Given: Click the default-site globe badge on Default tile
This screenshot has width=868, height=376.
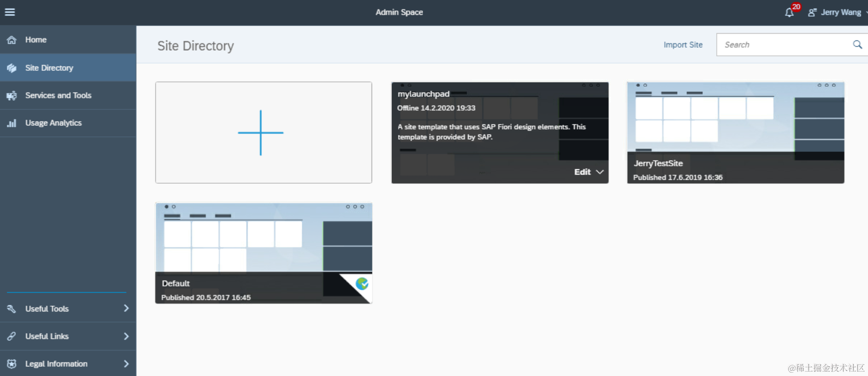Looking at the screenshot, I should tap(362, 283).
